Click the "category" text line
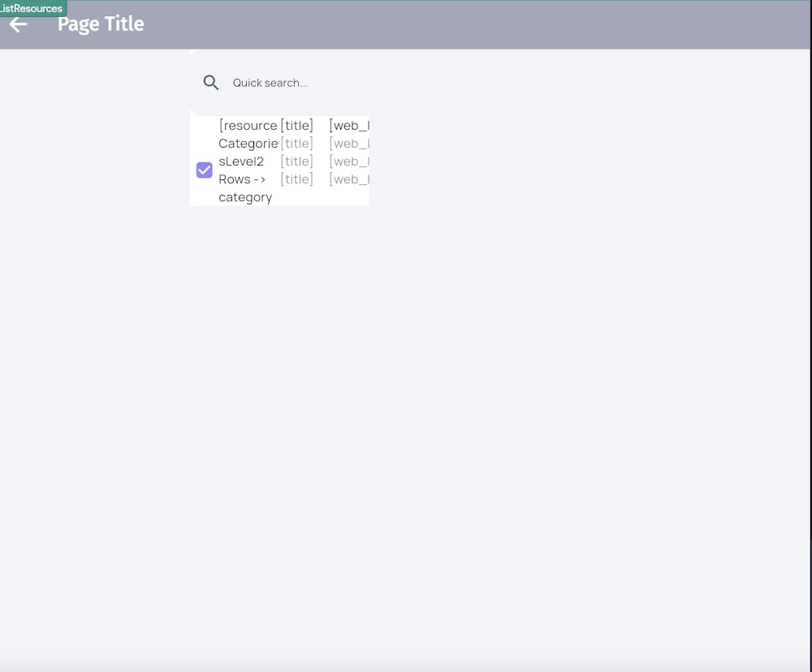812x672 pixels. [x=245, y=197]
